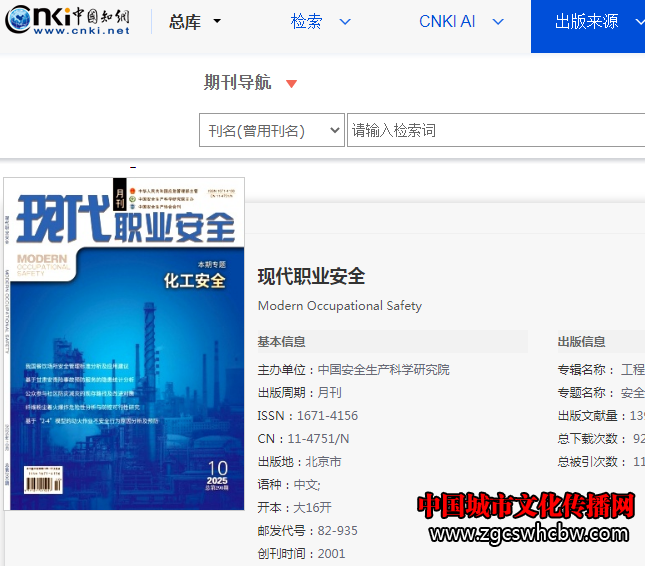Image resolution: width=645 pixels, height=566 pixels.
Task: Open the 总库 database dropdown
Action: [x=194, y=22]
